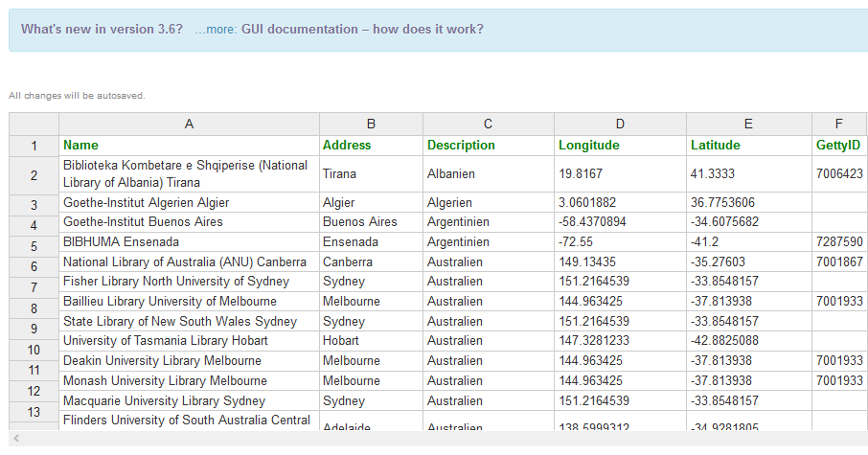Select the latitude cell '-35.27603'
This screenshot has height=455, width=868.
click(749, 262)
